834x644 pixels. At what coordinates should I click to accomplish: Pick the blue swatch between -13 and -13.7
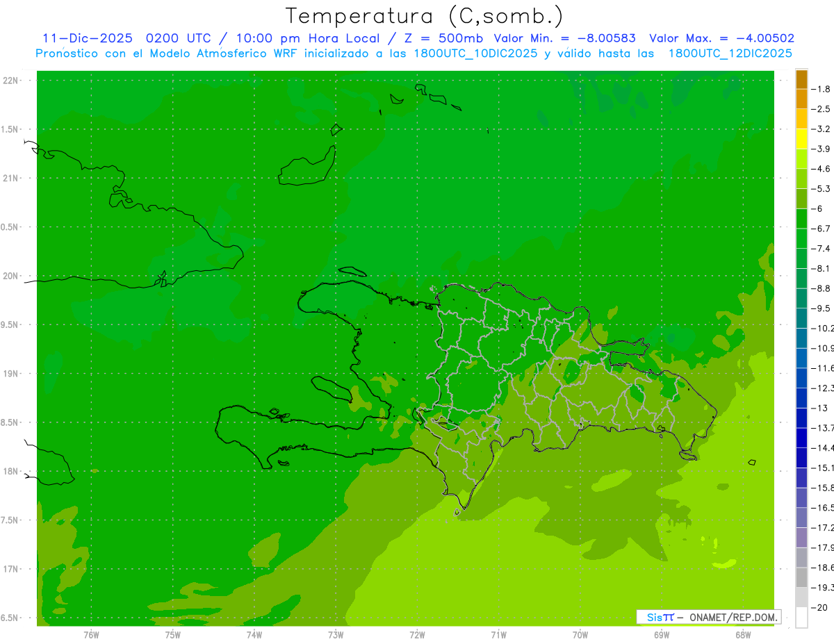click(801, 418)
